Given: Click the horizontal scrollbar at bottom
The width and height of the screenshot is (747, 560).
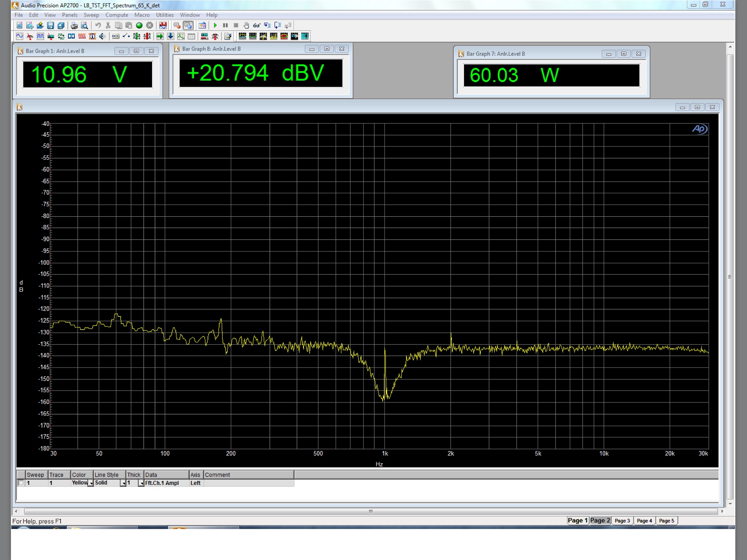Looking at the screenshot, I should [x=370, y=511].
